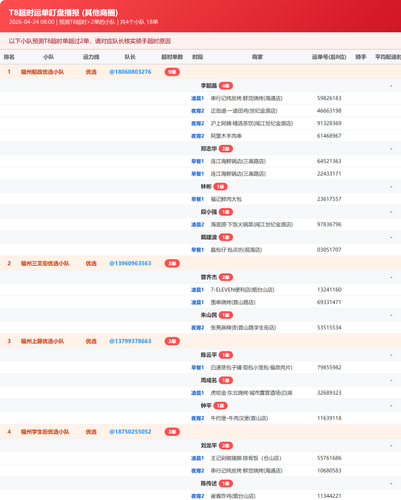Select the 运单号(后8位) column header
401x500 pixels.
(x=329, y=57)
